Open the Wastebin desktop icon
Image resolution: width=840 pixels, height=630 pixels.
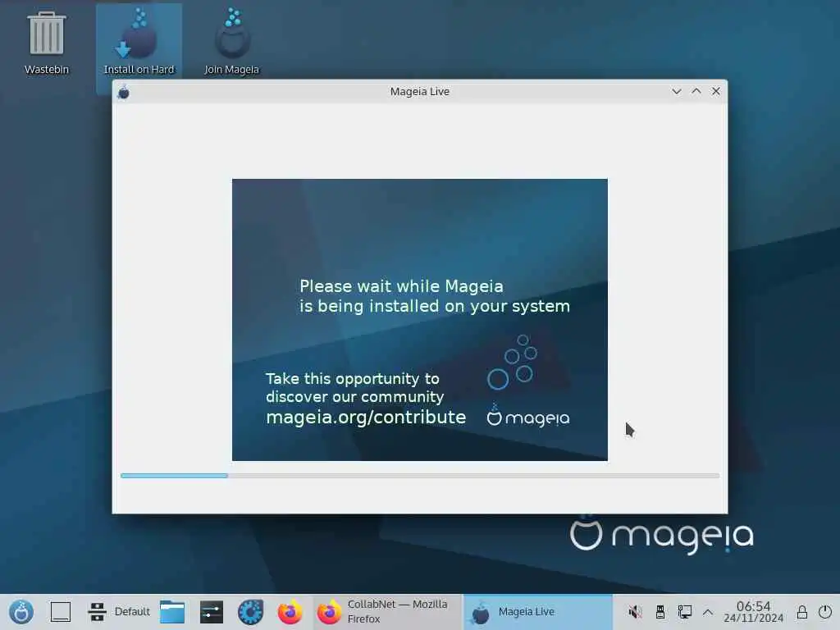[47, 44]
